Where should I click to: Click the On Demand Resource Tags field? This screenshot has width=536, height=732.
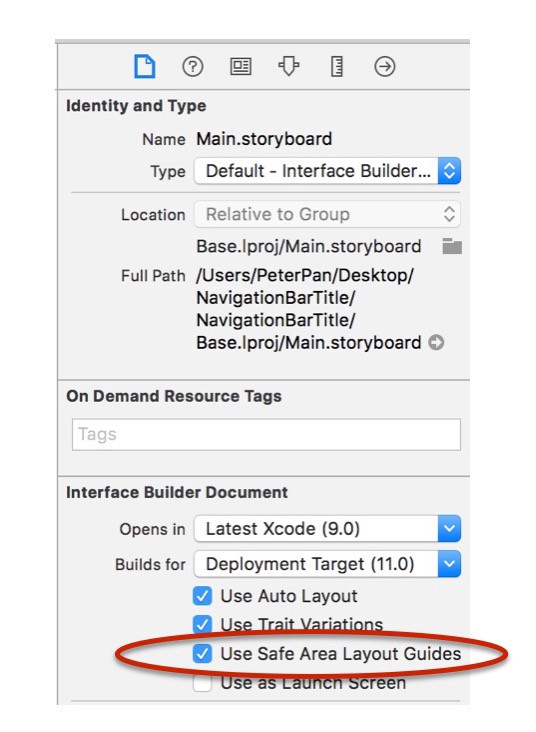tap(266, 435)
